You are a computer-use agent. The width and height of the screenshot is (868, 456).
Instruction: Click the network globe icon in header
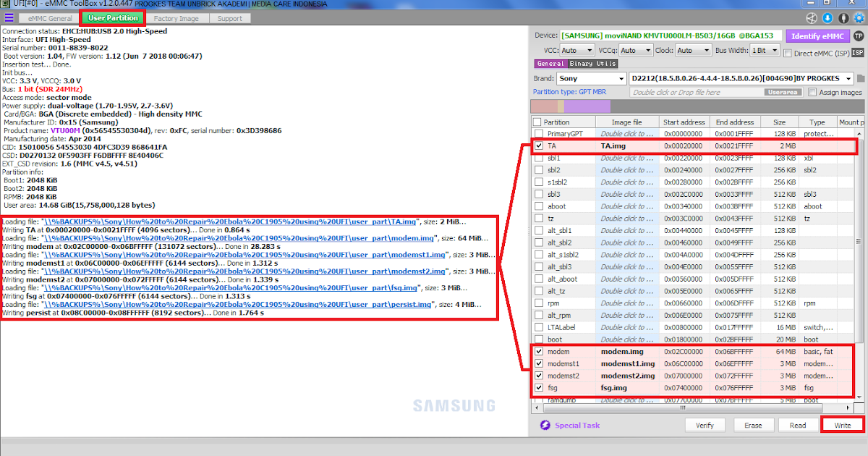pos(812,18)
